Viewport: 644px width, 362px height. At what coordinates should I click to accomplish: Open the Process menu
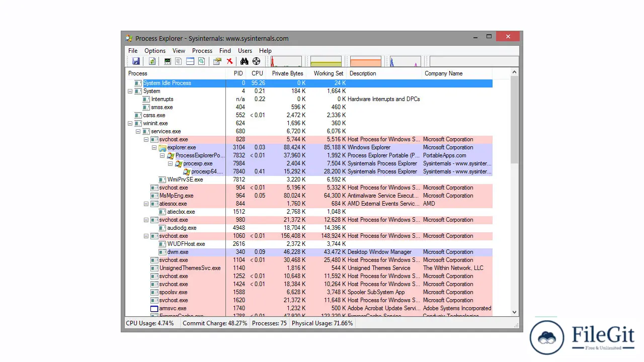[x=202, y=51]
